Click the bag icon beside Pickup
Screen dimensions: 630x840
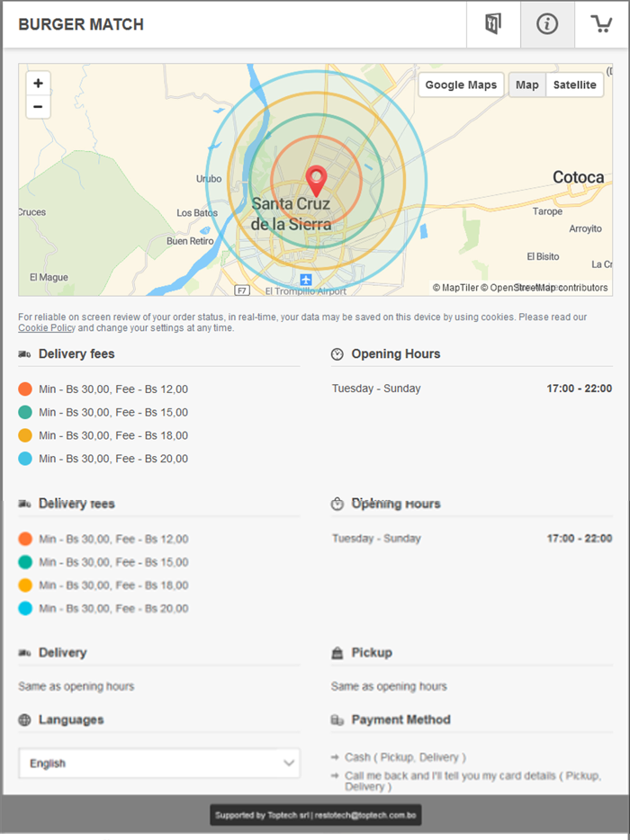pos(337,653)
